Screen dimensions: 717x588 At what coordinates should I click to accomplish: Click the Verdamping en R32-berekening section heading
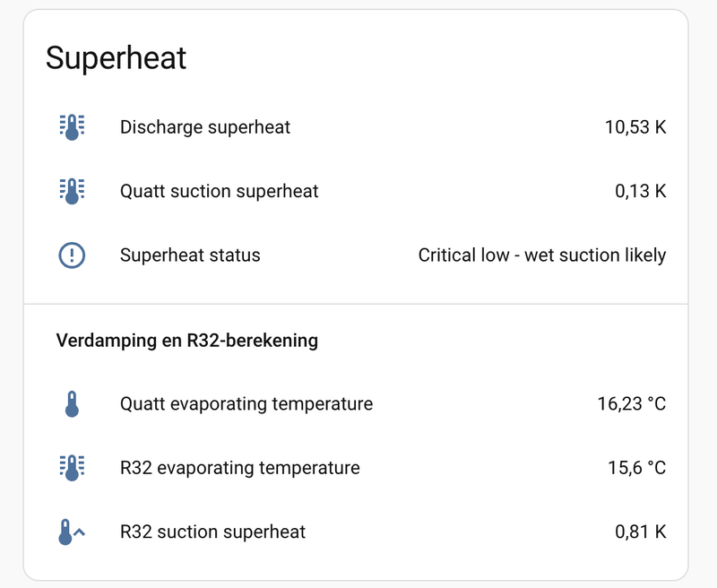click(x=187, y=341)
